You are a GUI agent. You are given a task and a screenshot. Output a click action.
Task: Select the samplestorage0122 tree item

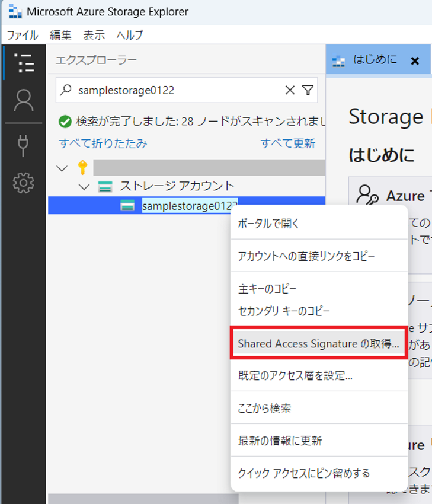click(187, 205)
